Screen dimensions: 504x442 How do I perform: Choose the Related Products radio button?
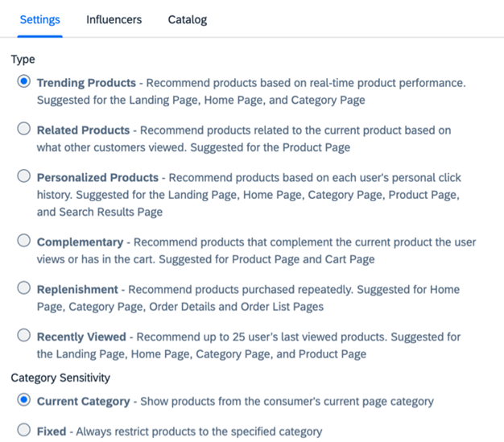click(24, 129)
